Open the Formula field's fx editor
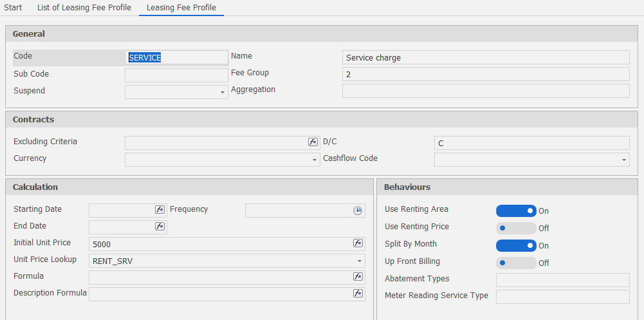 358,277
